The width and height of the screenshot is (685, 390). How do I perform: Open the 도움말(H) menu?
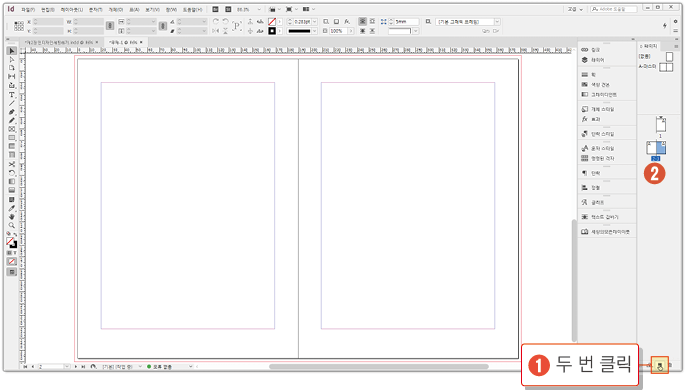[x=193, y=9]
